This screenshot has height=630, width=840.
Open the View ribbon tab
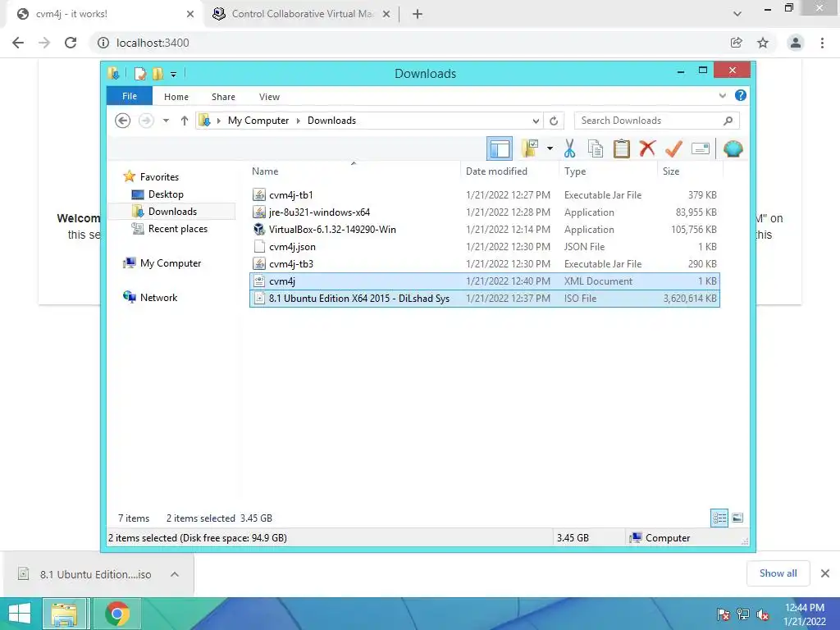(x=269, y=97)
